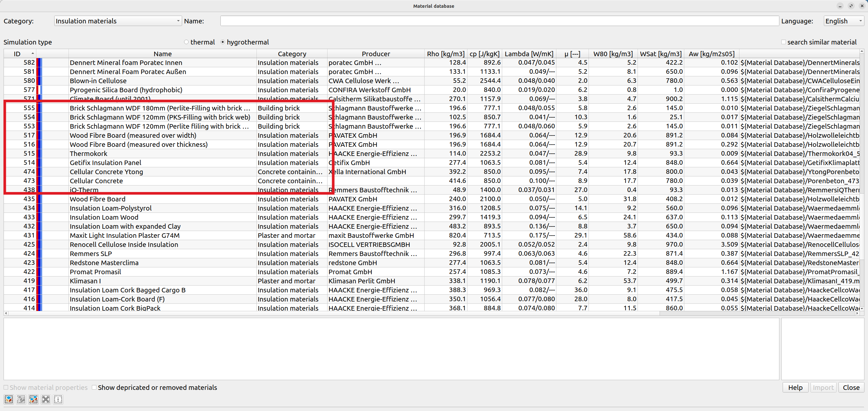This screenshot has width=868, height=411.
Task: Sort by Rho [kg/m3] column header
Action: (445, 54)
